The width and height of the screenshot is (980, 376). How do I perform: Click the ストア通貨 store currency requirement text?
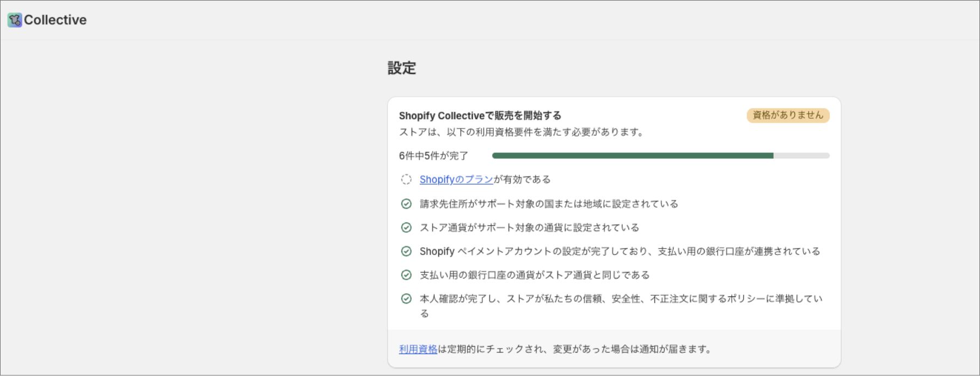(x=529, y=228)
